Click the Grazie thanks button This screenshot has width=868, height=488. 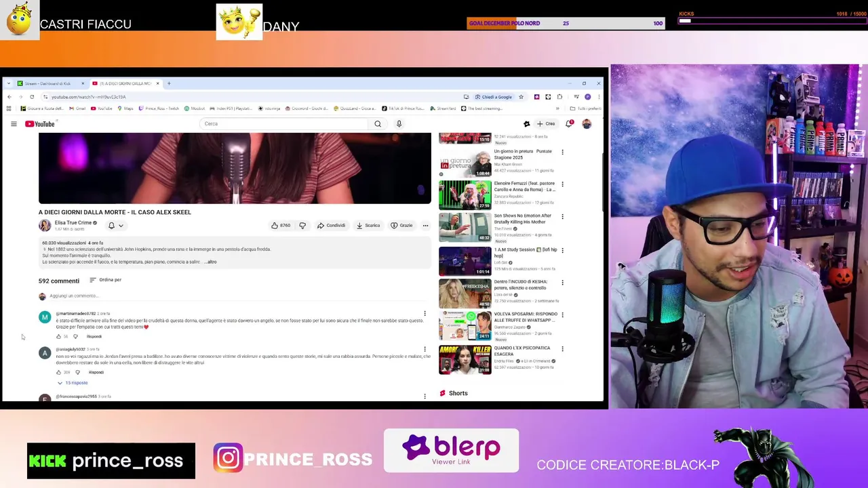click(x=401, y=226)
